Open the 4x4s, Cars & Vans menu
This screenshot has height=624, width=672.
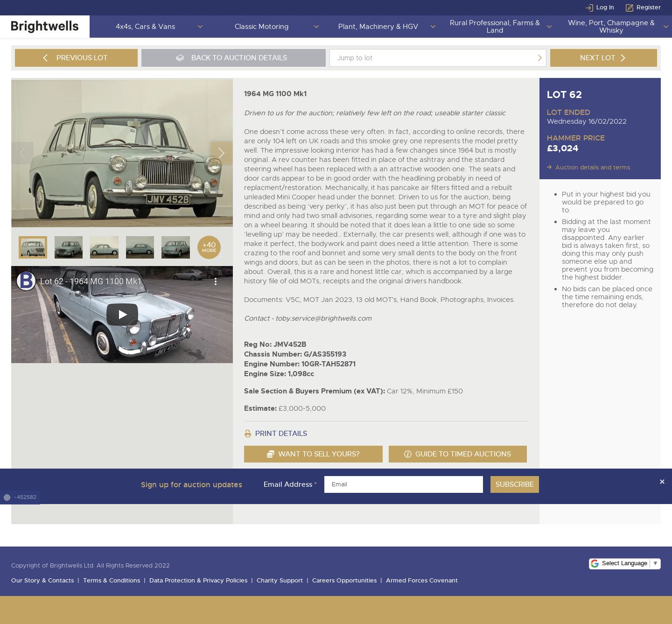tap(146, 27)
